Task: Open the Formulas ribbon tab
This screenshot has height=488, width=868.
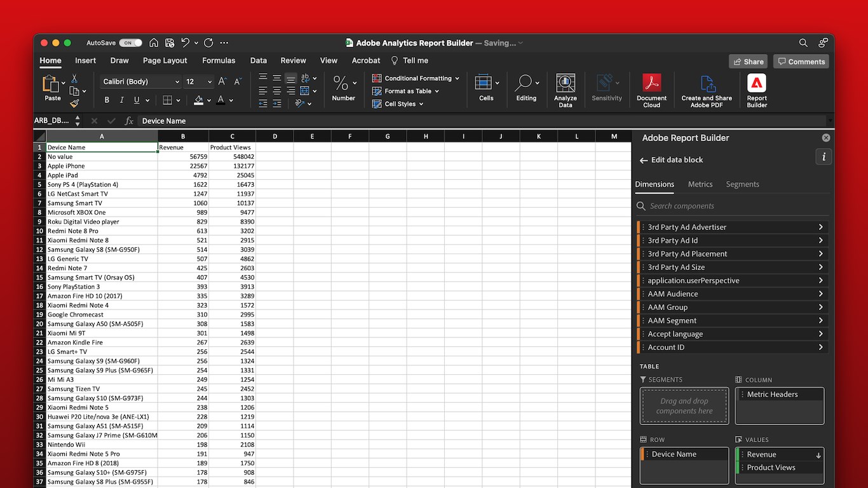Action: pos(219,60)
